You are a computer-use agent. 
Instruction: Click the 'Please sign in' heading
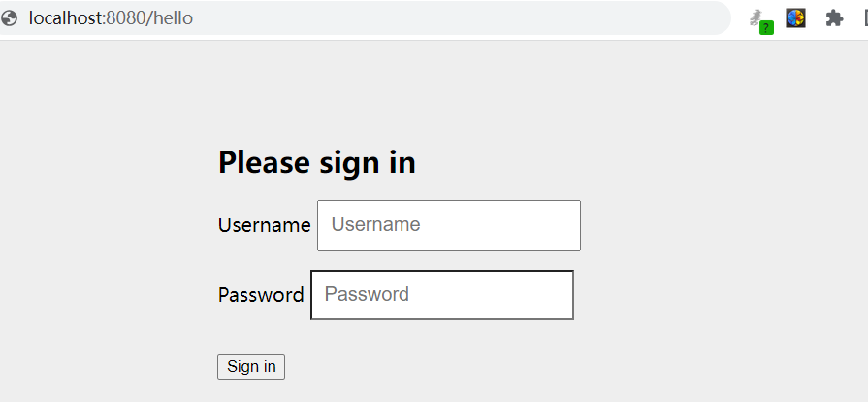point(316,162)
